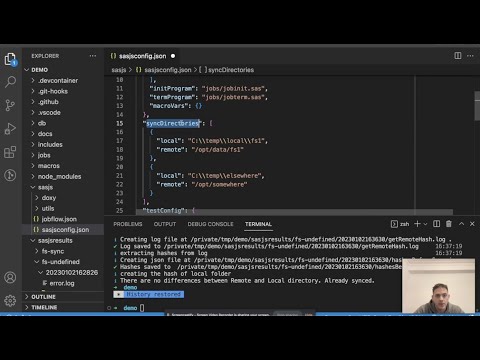Open terminal launch profile dropdown arrow

pos(425,224)
